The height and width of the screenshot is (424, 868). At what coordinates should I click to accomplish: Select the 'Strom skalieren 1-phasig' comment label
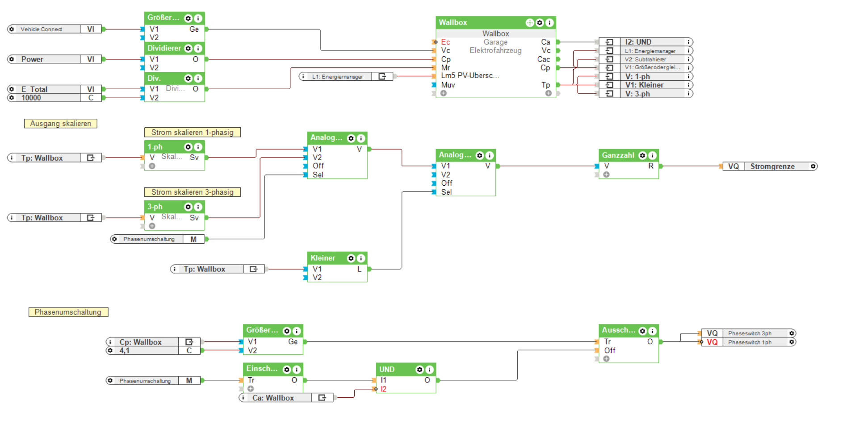193,132
